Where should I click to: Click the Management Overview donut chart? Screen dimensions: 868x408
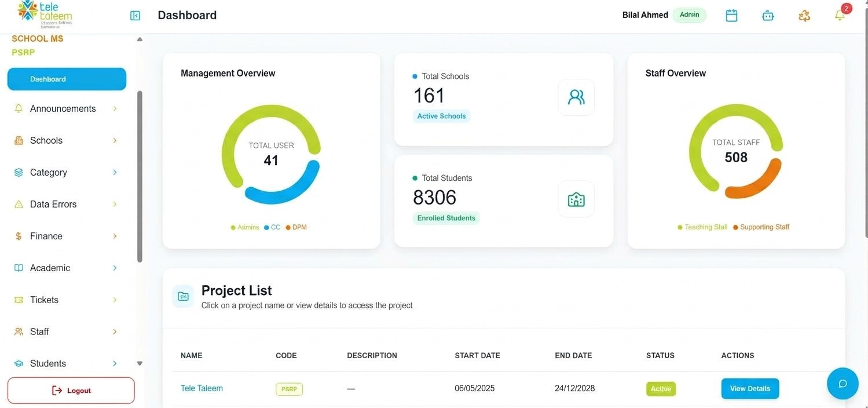271,154
